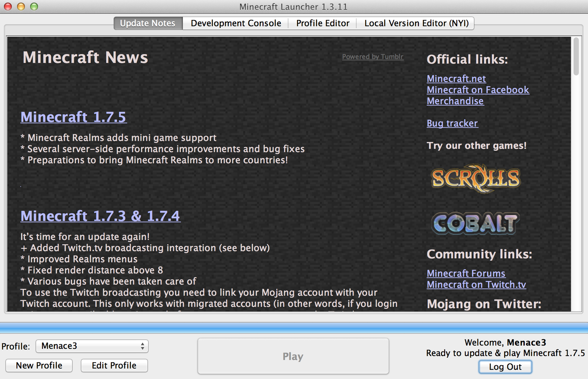Click the Preparations to bring Minecraft Realms line
Image resolution: width=588 pixels, height=379 pixels.
[x=154, y=160]
